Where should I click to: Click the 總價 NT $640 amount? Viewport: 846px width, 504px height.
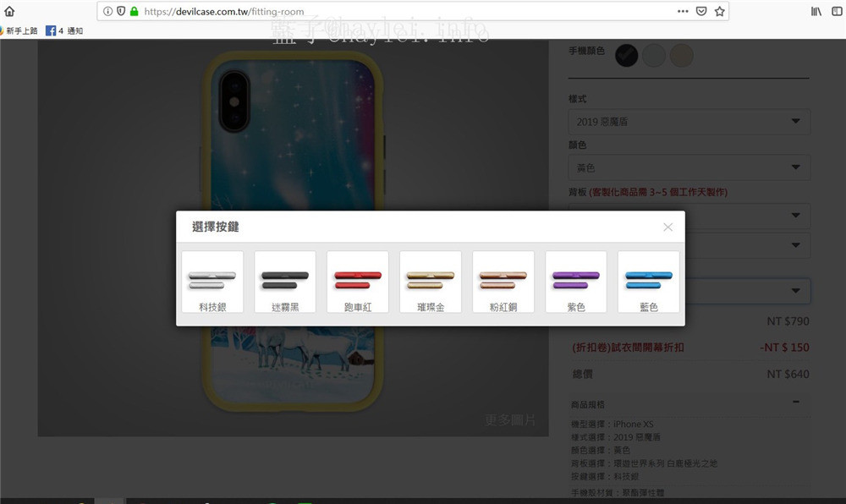tap(788, 374)
